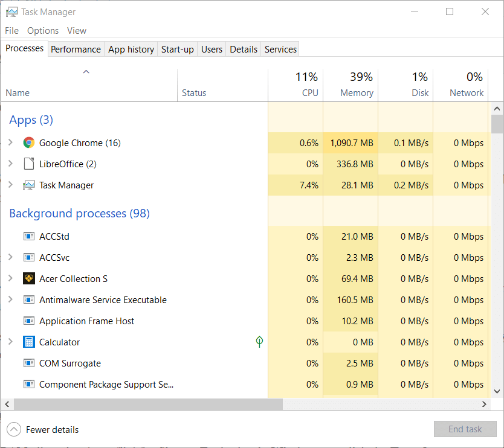This screenshot has width=504, height=448.
Task: Click the End task button
Action: click(465, 429)
